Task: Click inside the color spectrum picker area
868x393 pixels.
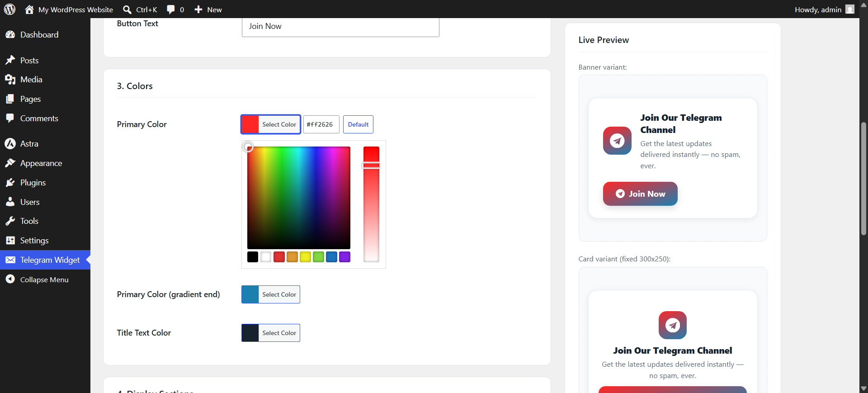Action: pyautogui.click(x=299, y=198)
